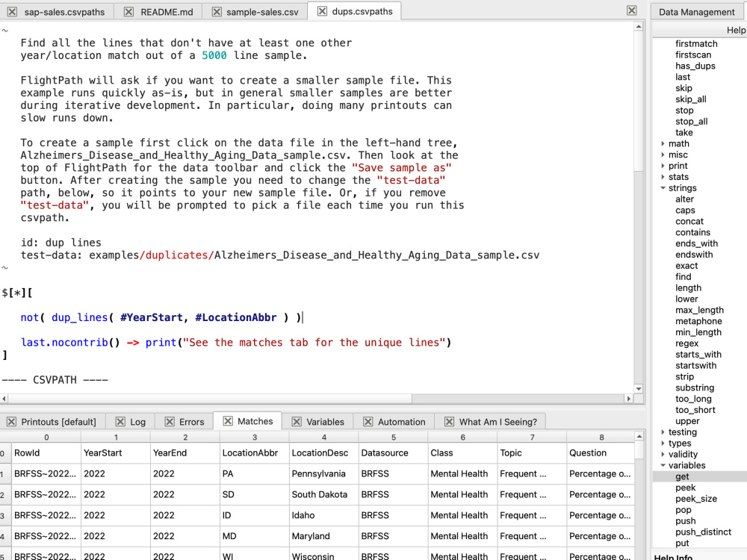Select the substring function
The height and width of the screenshot is (560, 747).
[x=695, y=388]
